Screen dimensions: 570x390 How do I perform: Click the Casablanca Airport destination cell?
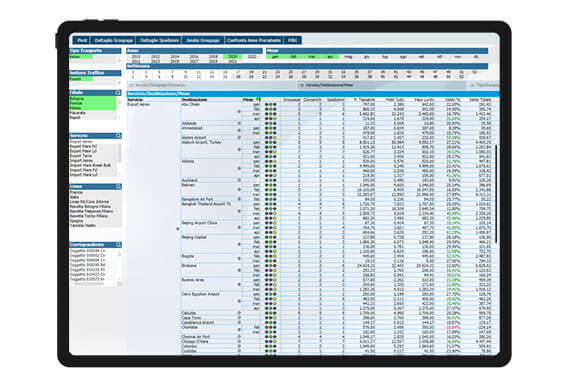[198, 322]
